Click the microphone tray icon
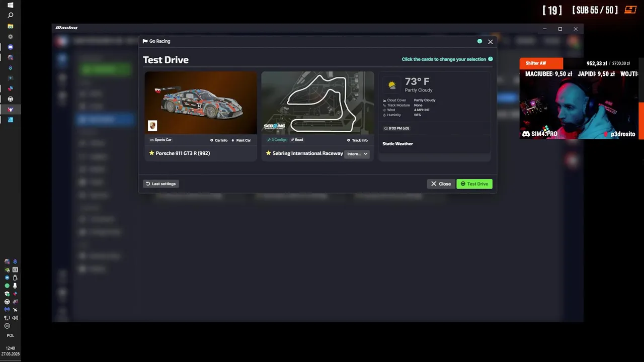Image resolution: width=644 pixels, height=362 pixels. [x=15, y=286]
